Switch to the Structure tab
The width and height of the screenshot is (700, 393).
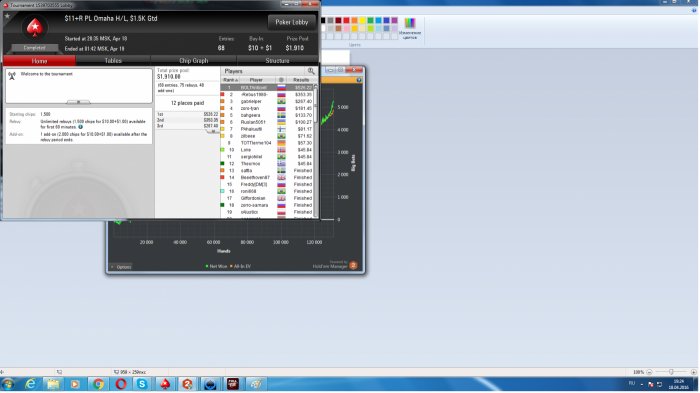coord(277,61)
